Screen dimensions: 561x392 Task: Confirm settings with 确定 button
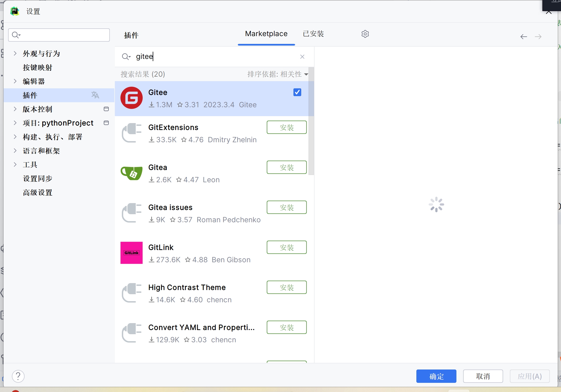click(x=436, y=376)
